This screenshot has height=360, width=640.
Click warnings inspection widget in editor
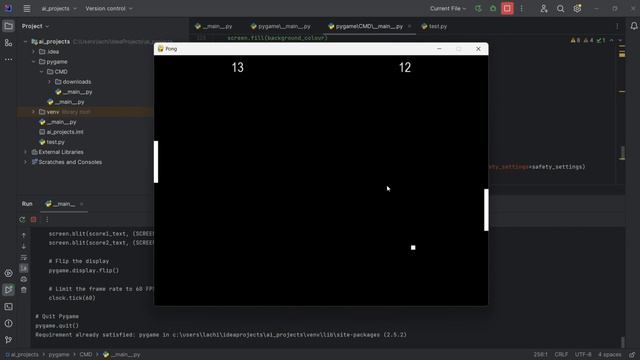tap(588, 40)
